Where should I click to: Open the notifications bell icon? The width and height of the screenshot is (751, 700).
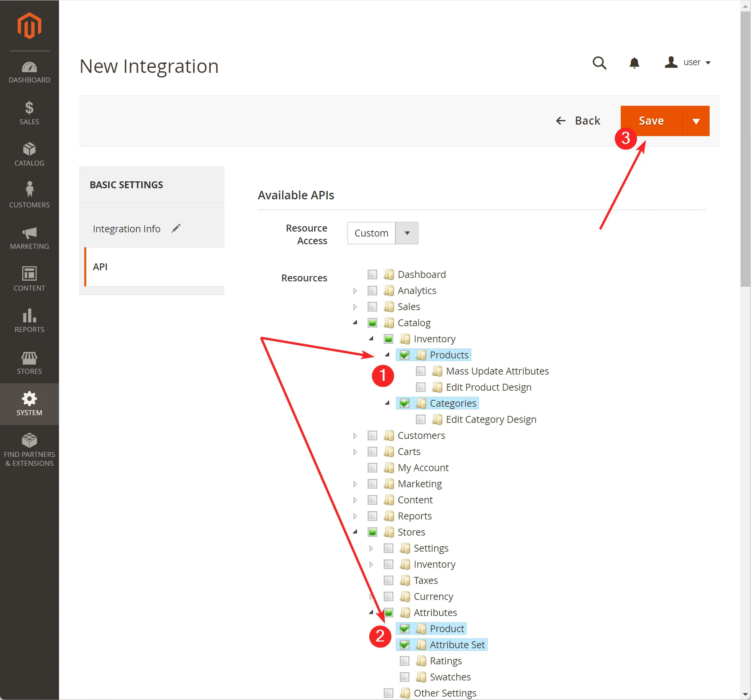tap(635, 63)
